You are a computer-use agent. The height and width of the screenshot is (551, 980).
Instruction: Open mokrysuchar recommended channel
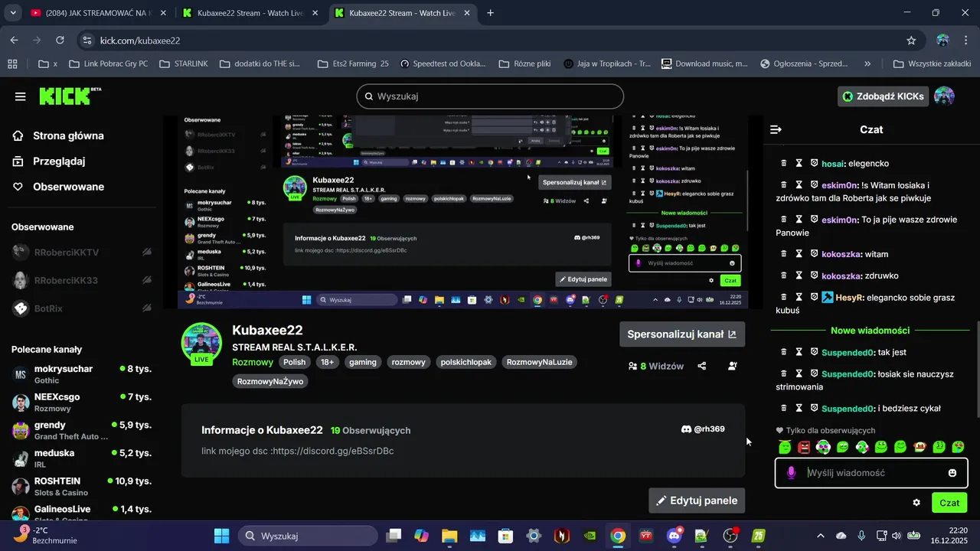click(x=82, y=374)
